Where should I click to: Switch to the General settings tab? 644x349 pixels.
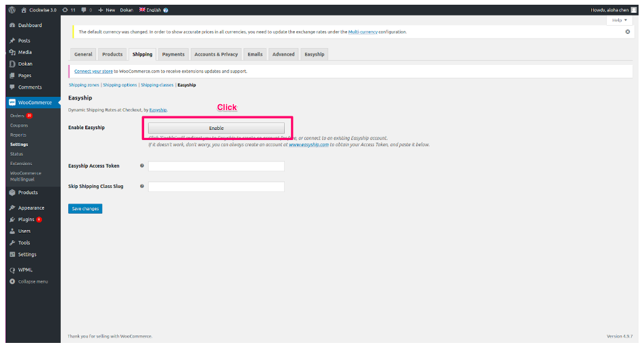(83, 54)
